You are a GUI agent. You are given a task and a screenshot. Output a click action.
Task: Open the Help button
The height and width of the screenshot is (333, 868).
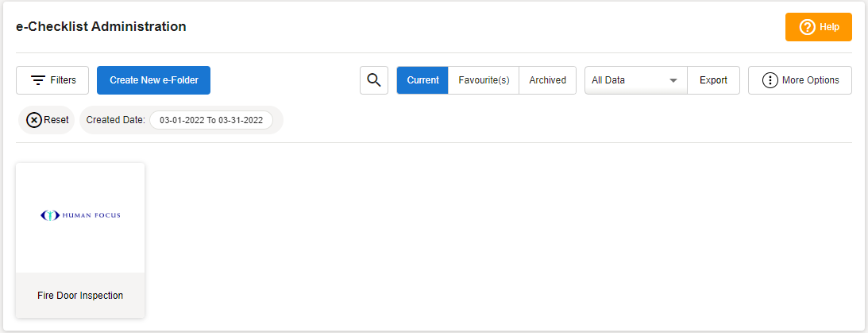point(819,27)
